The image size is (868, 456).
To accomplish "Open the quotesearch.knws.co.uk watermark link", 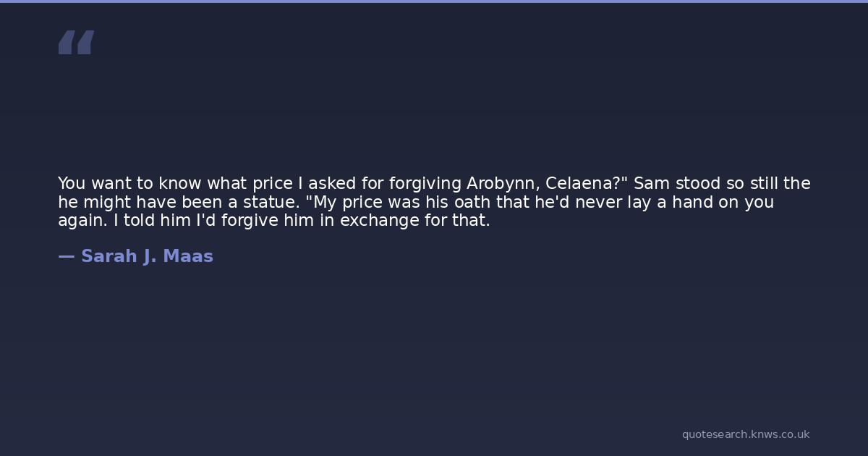I will point(746,434).
